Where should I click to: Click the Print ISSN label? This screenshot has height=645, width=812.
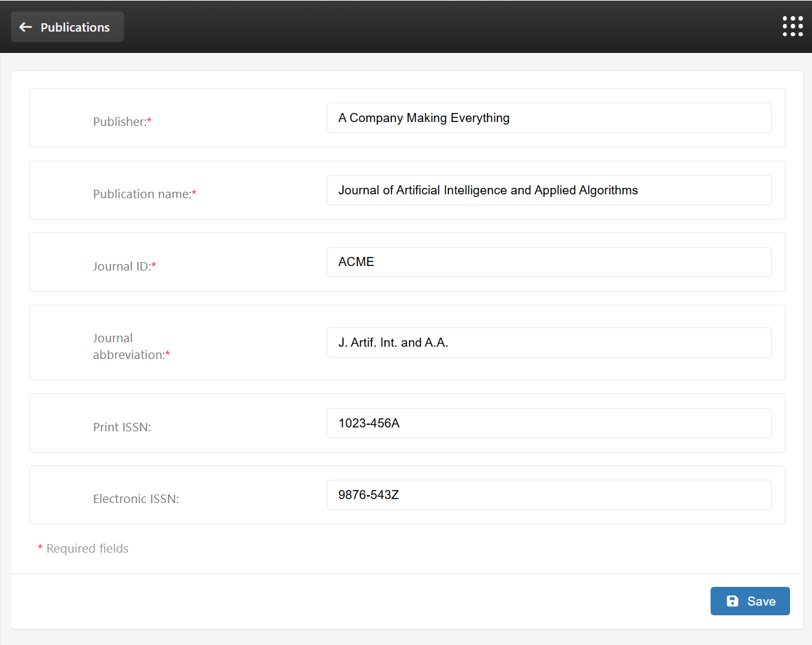[122, 427]
